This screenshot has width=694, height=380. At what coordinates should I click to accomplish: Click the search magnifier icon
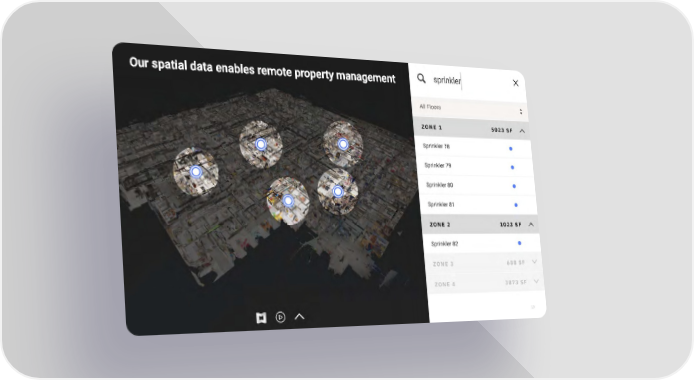[421, 79]
